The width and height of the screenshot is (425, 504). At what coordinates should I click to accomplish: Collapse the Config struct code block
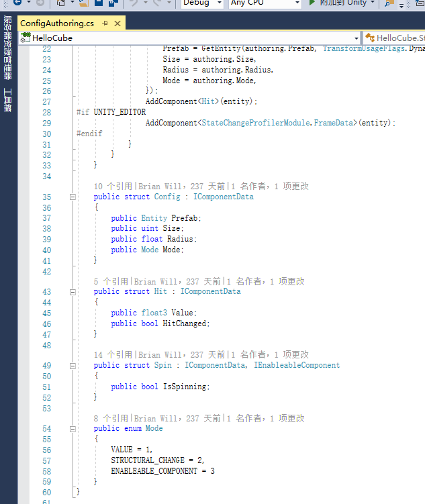point(73,197)
